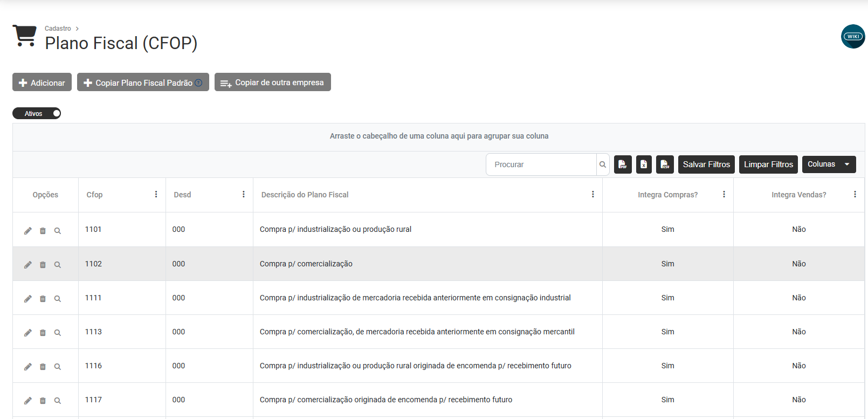
Task: Export the table as PDF
Action: [623, 164]
